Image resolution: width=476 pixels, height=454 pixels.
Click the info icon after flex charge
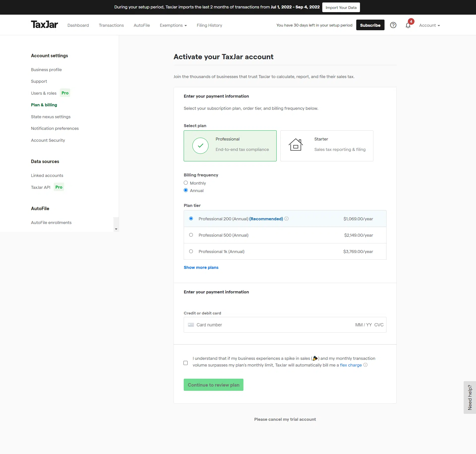point(365,365)
